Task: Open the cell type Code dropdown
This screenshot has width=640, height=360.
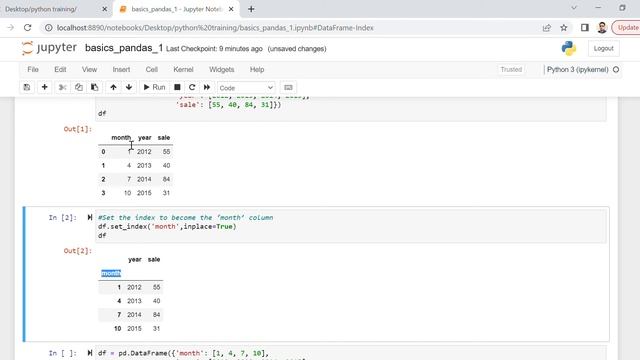Action: (246, 88)
